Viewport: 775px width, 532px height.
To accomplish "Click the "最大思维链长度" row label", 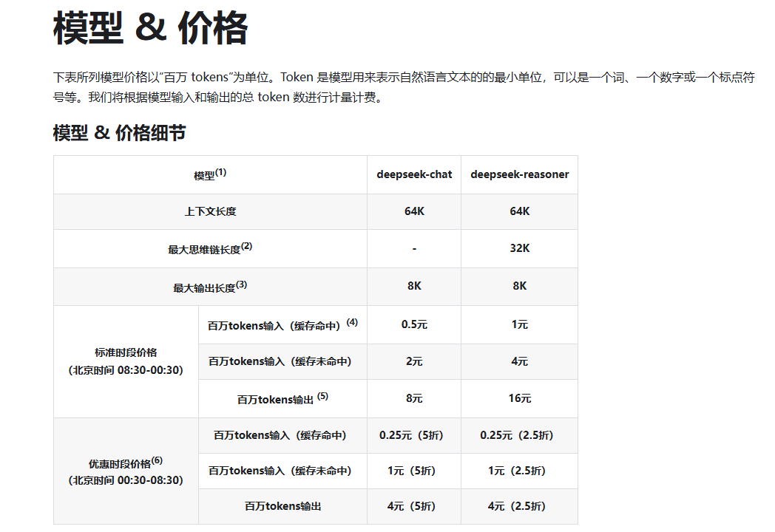I will 204,250.
